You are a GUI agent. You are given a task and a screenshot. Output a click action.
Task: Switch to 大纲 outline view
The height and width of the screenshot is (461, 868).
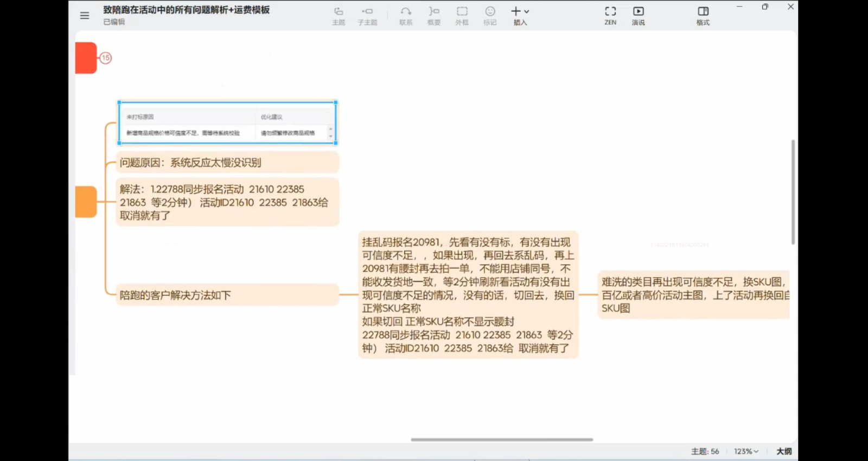point(784,451)
